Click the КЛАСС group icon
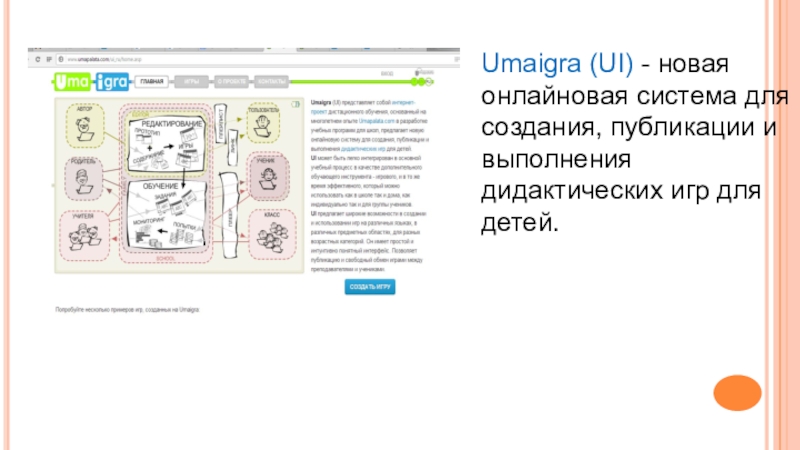Viewport: 800px width, 450px height. pos(272,235)
